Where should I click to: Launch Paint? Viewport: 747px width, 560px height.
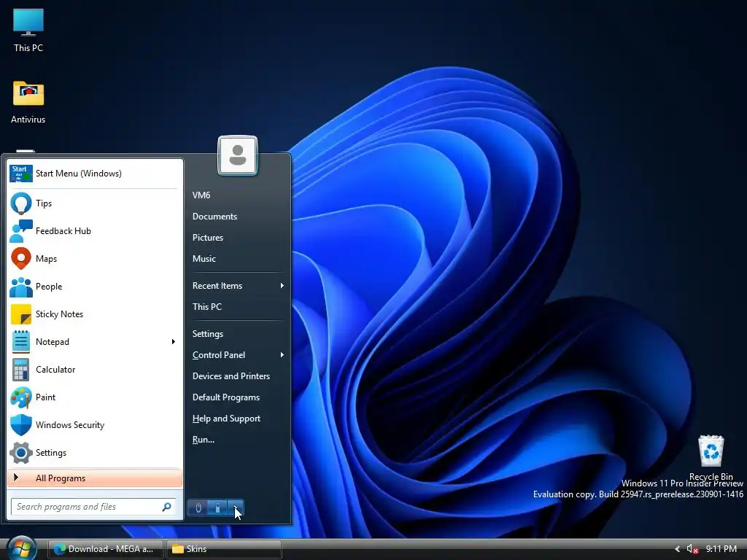[95, 397]
